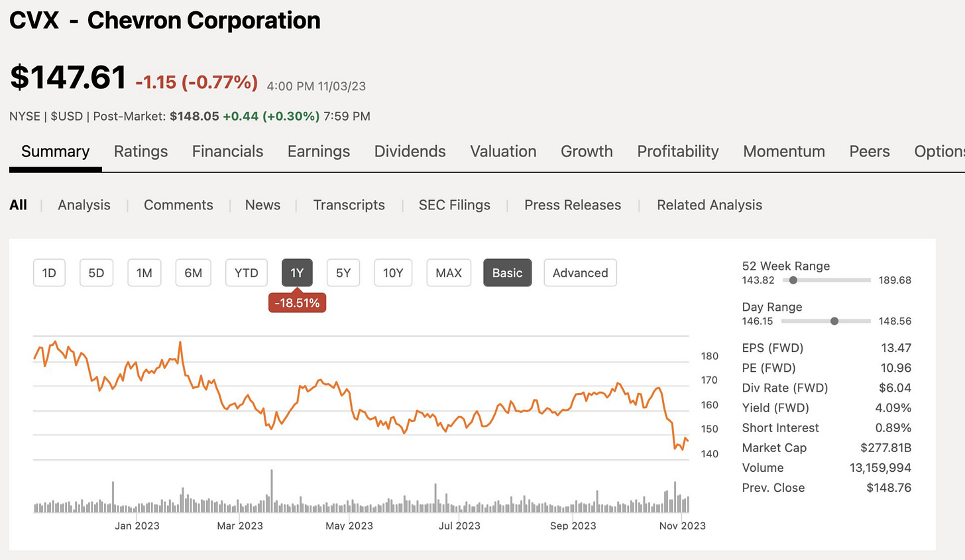Click the CVX - Chevron Corporation title

tap(164, 21)
